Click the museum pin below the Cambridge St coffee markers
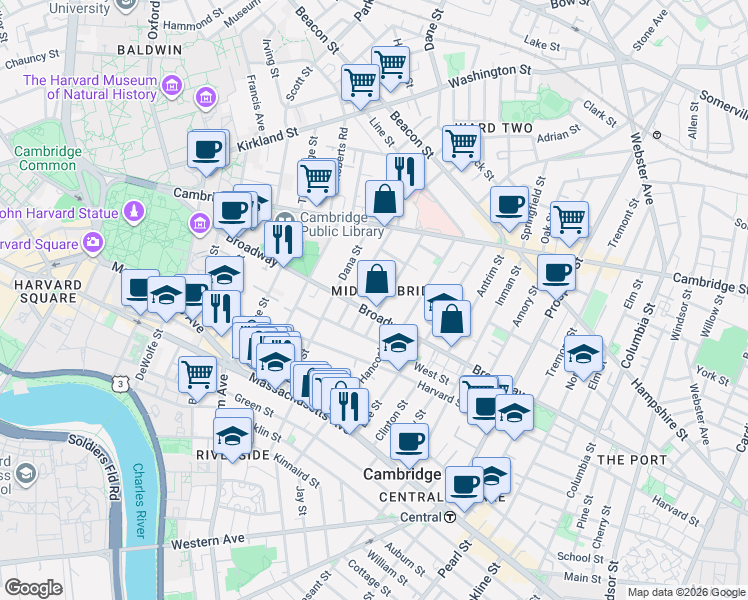The image size is (748, 600). point(199,223)
